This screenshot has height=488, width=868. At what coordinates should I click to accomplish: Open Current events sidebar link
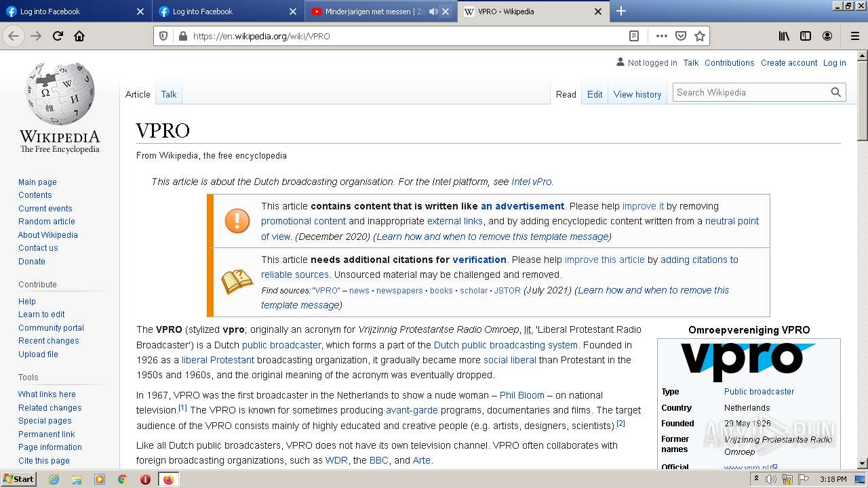[x=45, y=208]
